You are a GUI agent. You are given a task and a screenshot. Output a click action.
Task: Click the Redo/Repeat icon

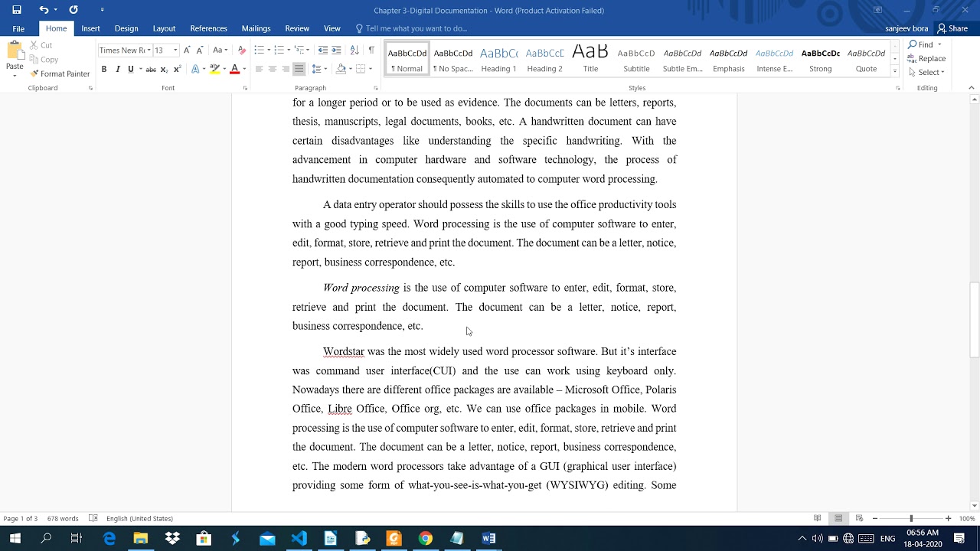coord(73,10)
